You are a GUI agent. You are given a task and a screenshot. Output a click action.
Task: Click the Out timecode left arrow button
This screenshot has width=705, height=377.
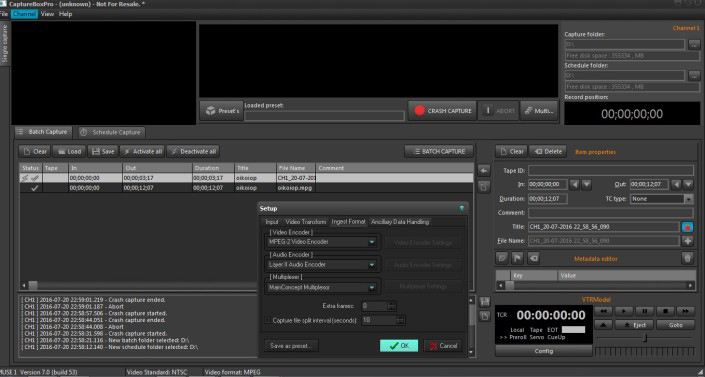tap(677, 184)
